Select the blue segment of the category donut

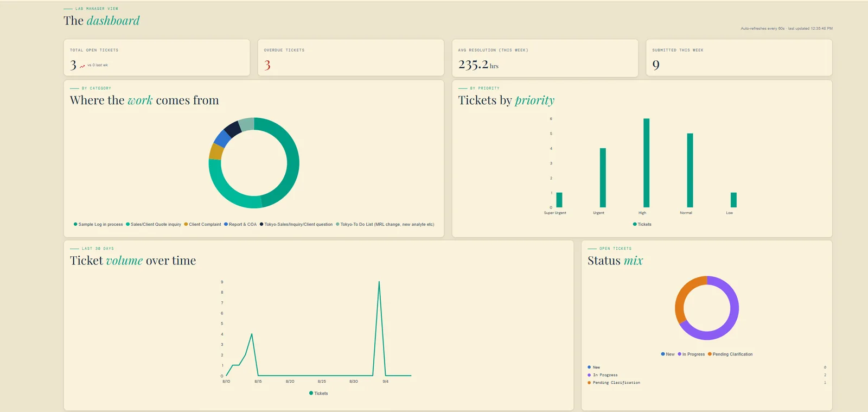222,138
